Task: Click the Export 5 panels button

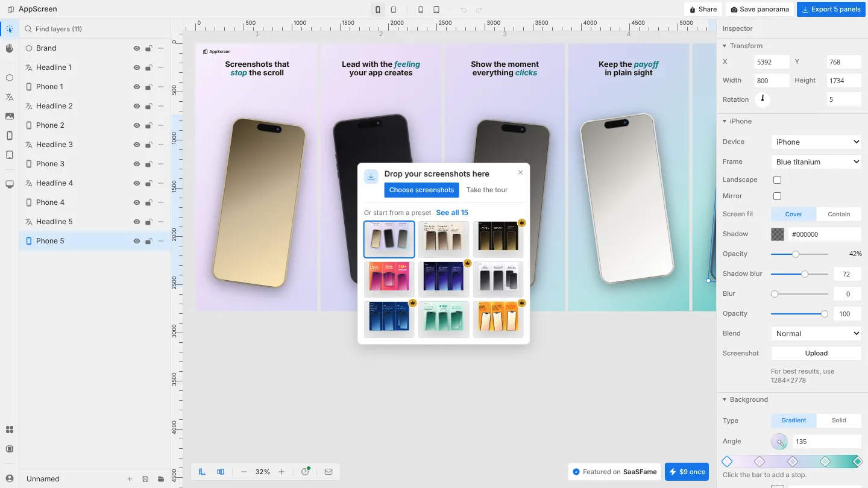Action: [x=831, y=10]
